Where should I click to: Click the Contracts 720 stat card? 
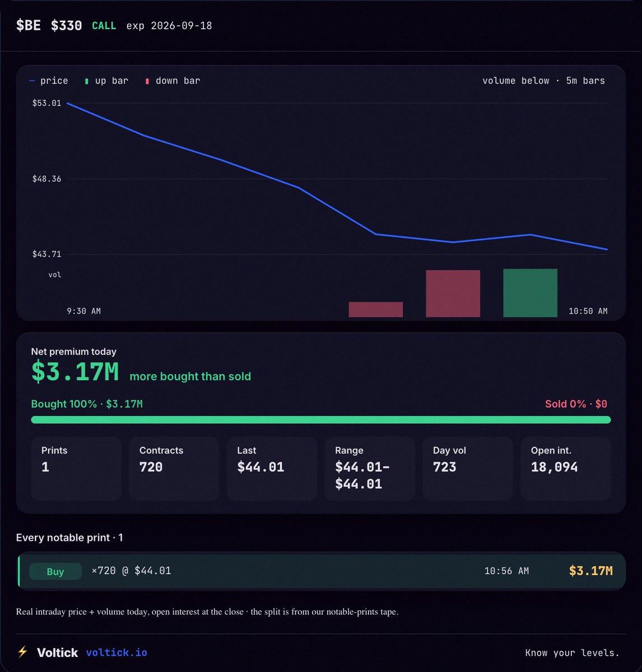[x=174, y=468]
